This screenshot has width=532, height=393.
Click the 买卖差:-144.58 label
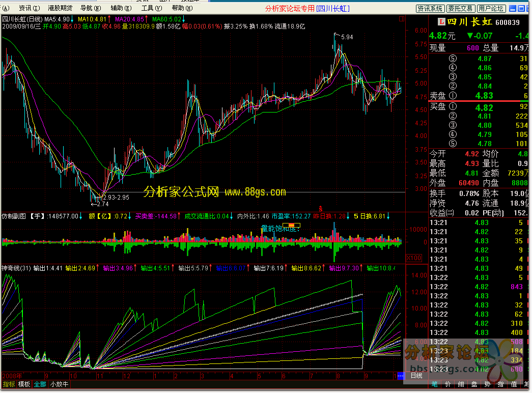pyautogui.click(x=156, y=216)
